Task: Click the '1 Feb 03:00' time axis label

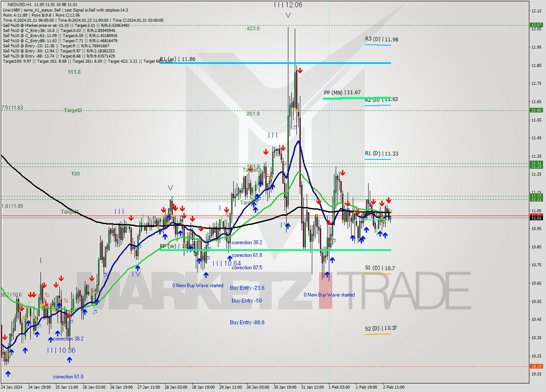Action: coord(339,387)
